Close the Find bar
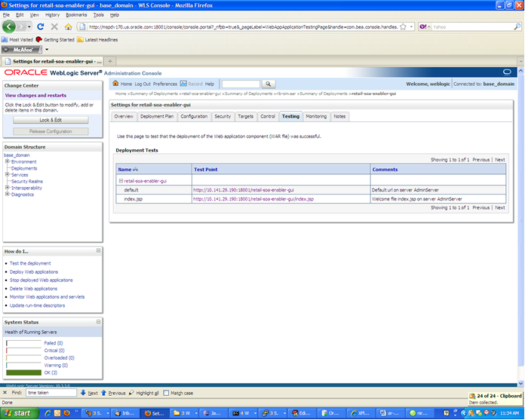This screenshot has height=420, width=525. [5, 393]
